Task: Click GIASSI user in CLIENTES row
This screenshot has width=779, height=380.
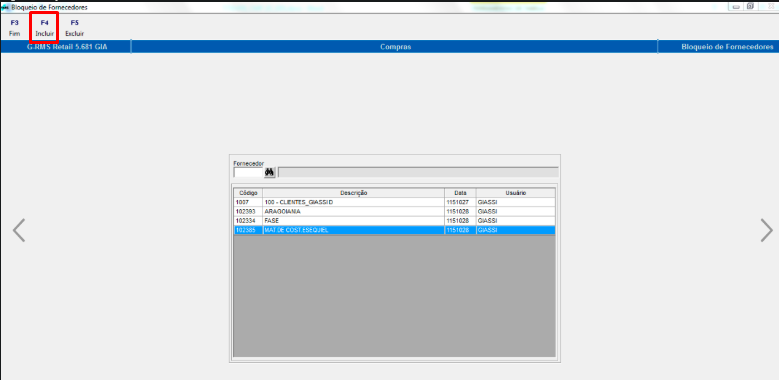Action: pos(516,202)
